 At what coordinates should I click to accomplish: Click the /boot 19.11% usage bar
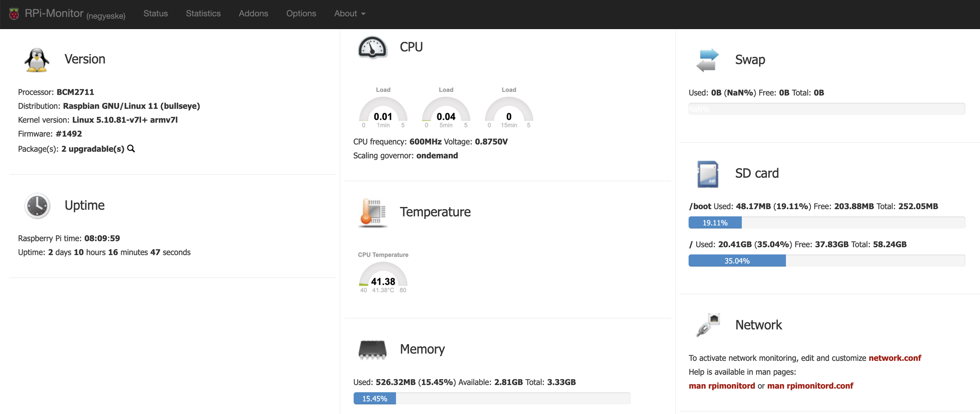tap(827, 223)
